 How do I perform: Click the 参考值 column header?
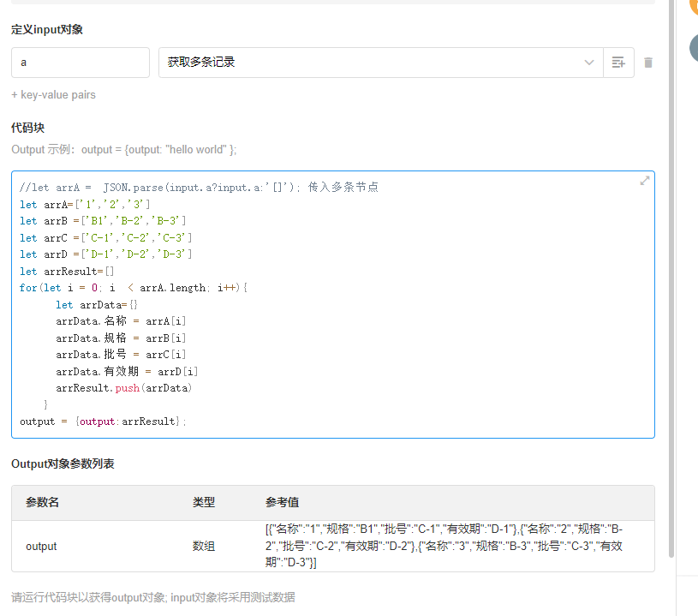click(283, 503)
